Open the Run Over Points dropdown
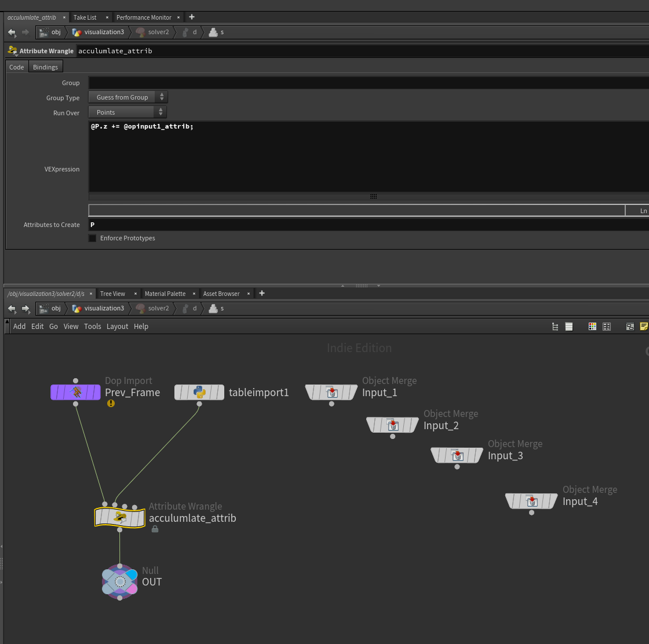This screenshot has width=649, height=644. pos(127,112)
